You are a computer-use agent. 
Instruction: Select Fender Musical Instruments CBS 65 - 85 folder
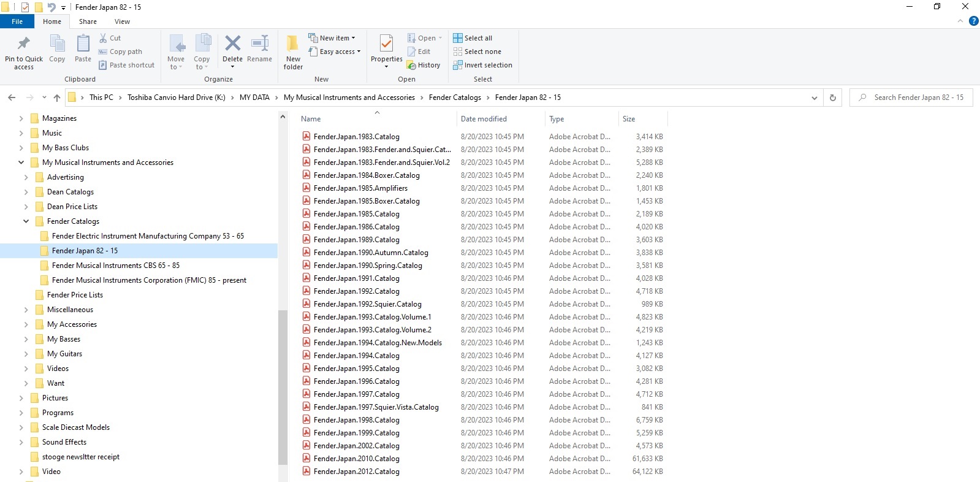click(116, 266)
